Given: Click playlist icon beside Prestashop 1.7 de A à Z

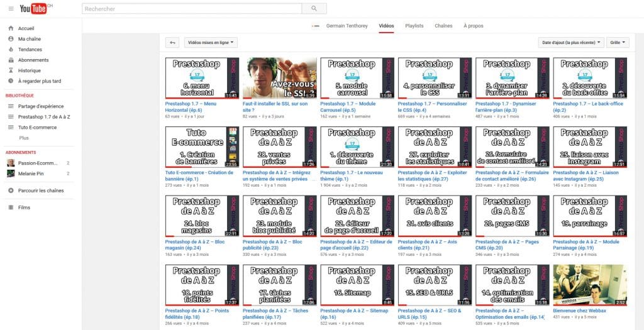Looking at the screenshot, I should [x=11, y=117].
